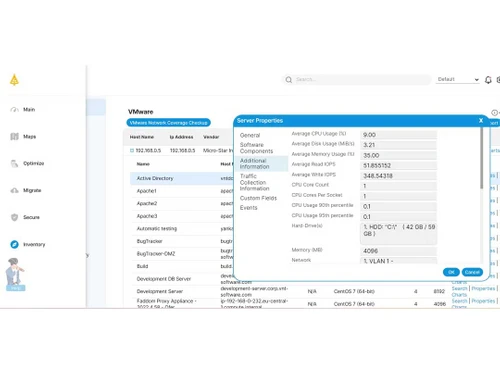Open the Default dropdown in header

pos(457,79)
